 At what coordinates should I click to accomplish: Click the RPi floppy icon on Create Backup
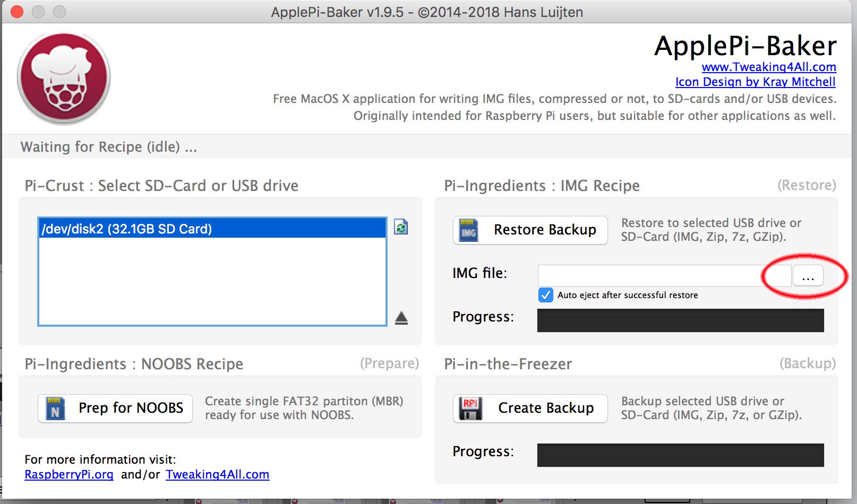tap(470, 409)
